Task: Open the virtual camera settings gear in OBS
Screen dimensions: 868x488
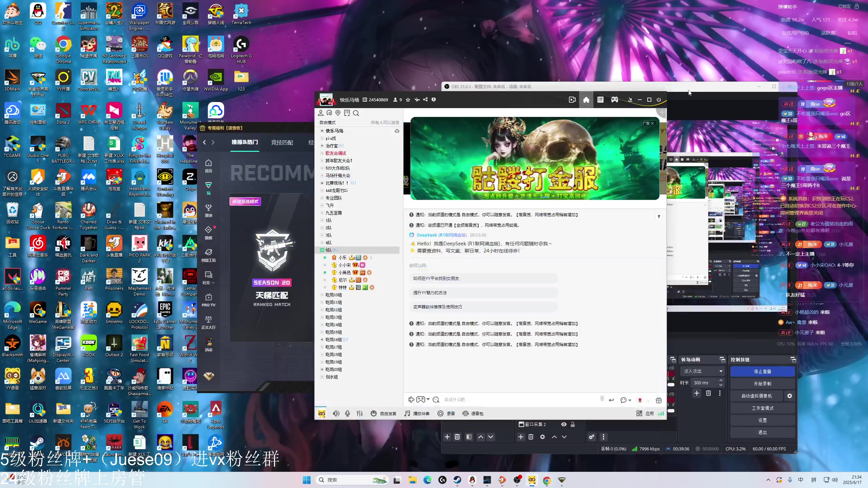Action: click(x=790, y=396)
